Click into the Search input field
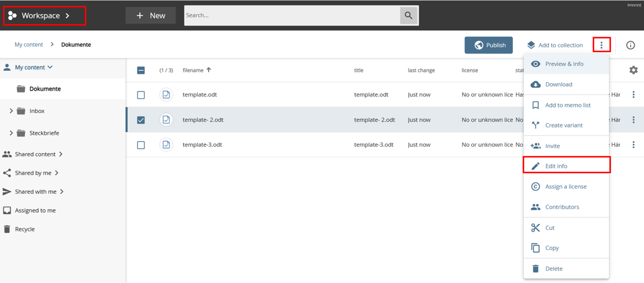This screenshot has width=644, height=283. click(291, 16)
